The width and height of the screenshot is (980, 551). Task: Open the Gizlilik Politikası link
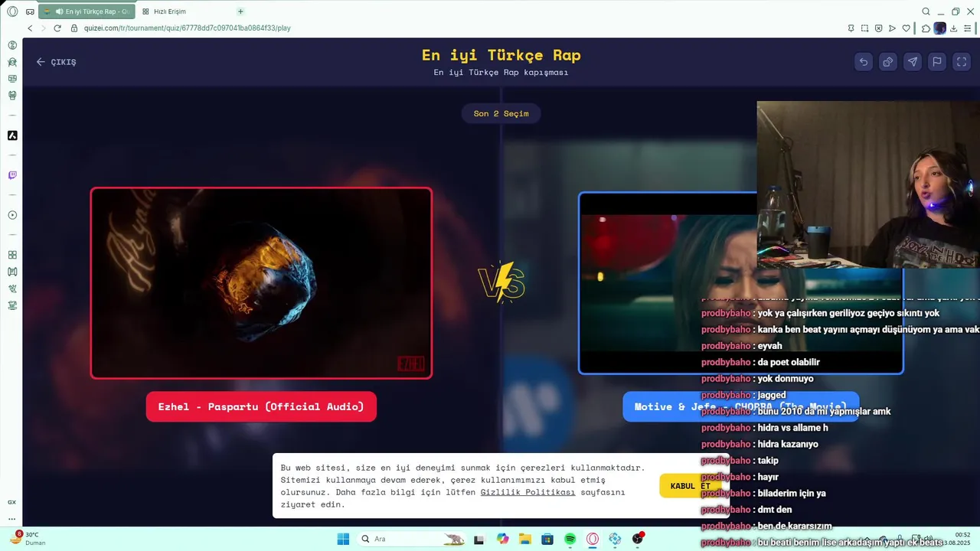pyautogui.click(x=528, y=492)
